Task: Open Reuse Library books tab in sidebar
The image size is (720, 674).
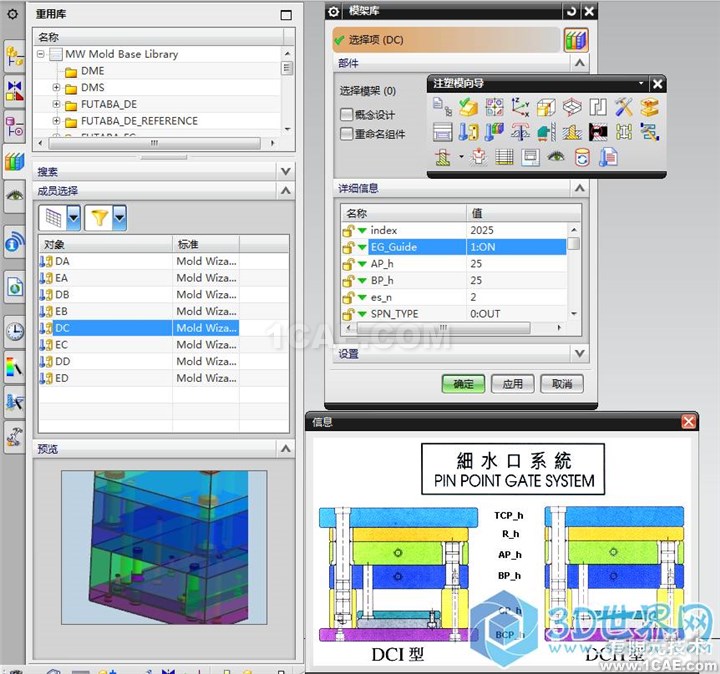Action: pyautogui.click(x=14, y=162)
